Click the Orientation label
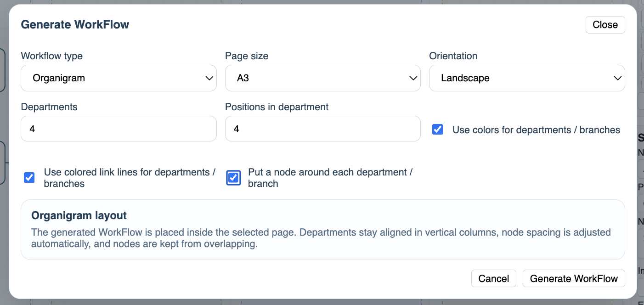The height and width of the screenshot is (305, 644). click(453, 56)
